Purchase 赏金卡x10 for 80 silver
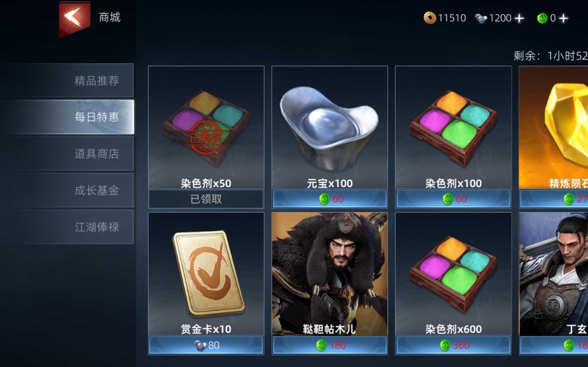The image size is (588, 367). pyautogui.click(x=206, y=345)
